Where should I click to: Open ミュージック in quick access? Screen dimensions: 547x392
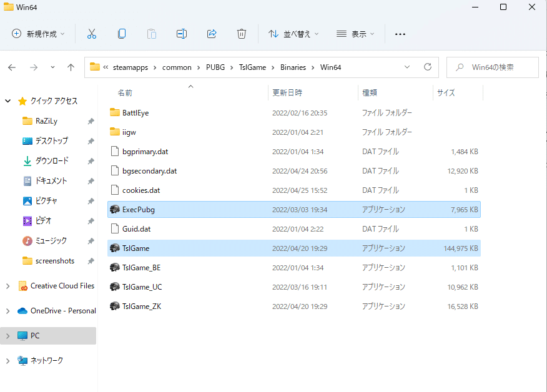51,241
